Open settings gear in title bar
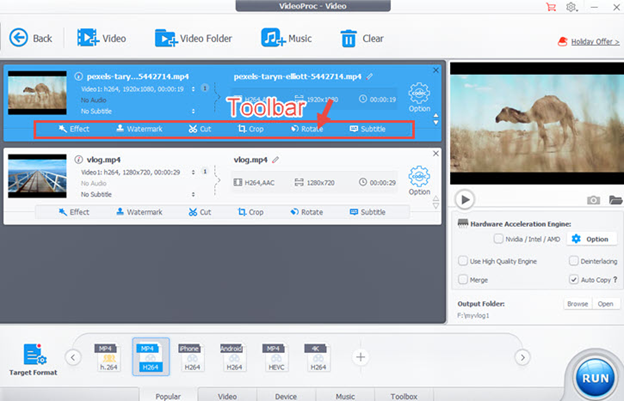Screen dimensions: 624x402 click(x=571, y=7)
